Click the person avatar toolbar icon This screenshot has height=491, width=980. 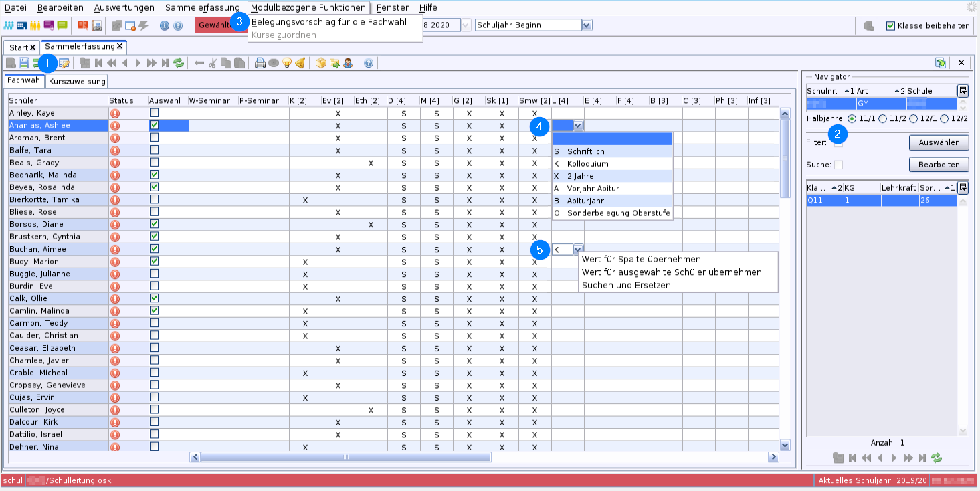348,63
